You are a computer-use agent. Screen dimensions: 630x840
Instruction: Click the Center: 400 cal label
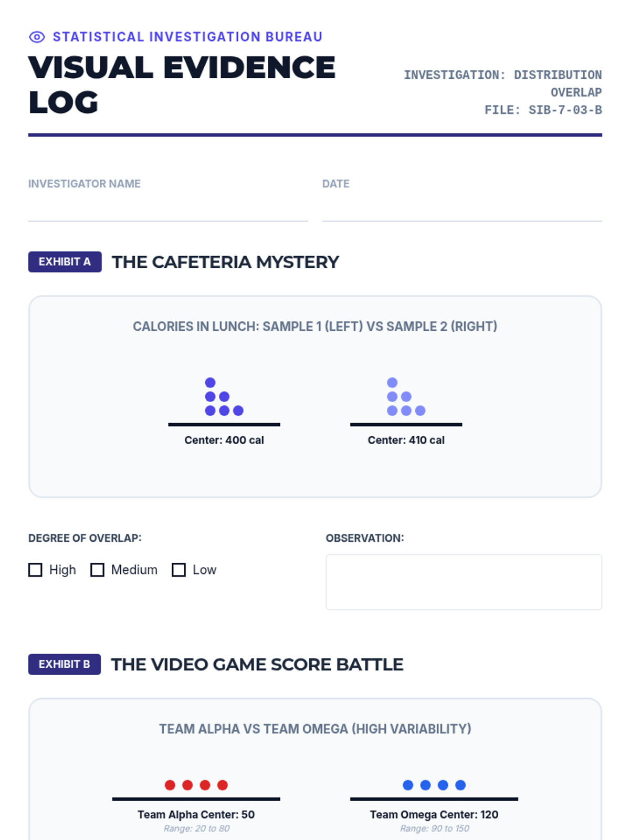[224, 440]
